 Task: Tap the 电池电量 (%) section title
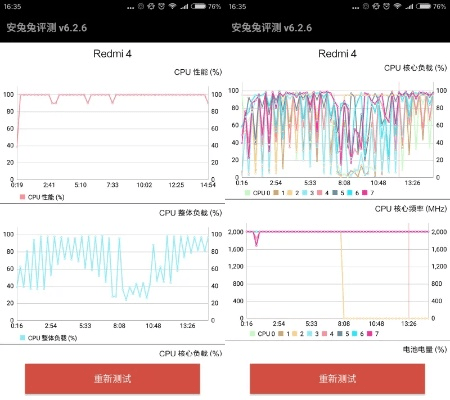(425, 349)
